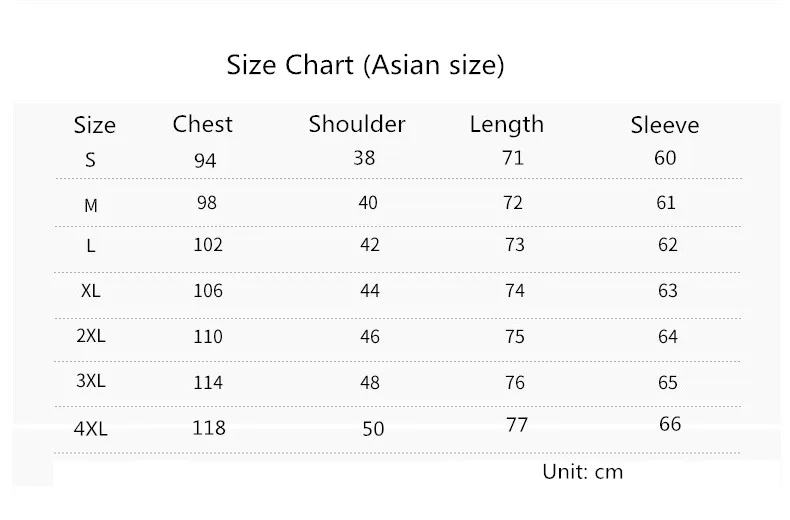Select length value 72 in M row
This screenshot has width=790, height=520.
coord(513,203)
